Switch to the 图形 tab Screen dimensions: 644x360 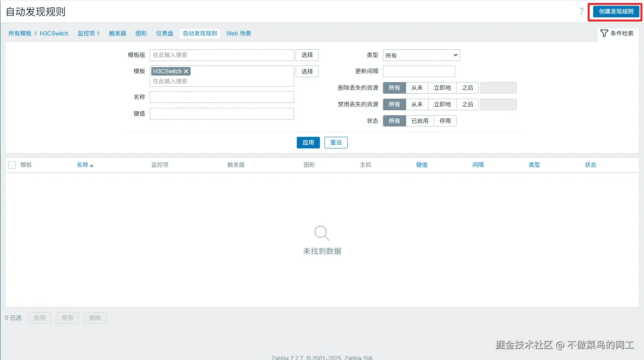pyautogui.click(x=141, y=34)
